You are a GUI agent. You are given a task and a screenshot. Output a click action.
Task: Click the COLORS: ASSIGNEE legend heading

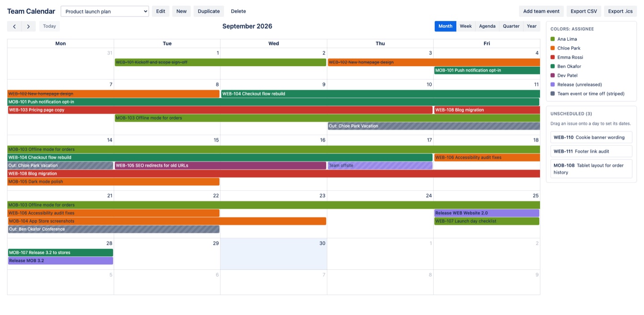point(572,29)
